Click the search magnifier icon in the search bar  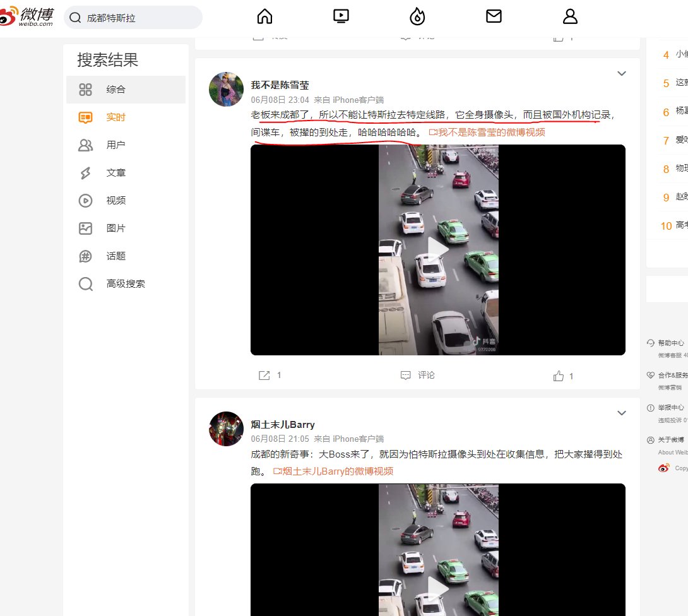(x=75, y=18)
